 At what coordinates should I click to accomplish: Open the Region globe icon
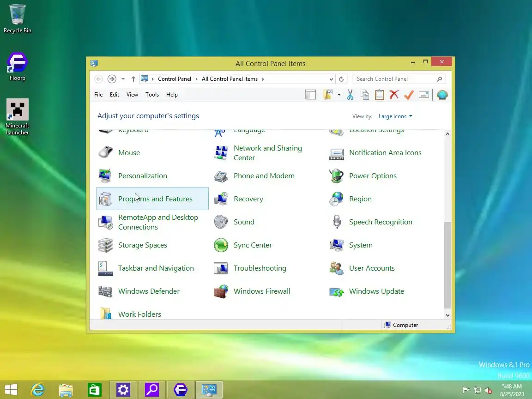(337, 199)
